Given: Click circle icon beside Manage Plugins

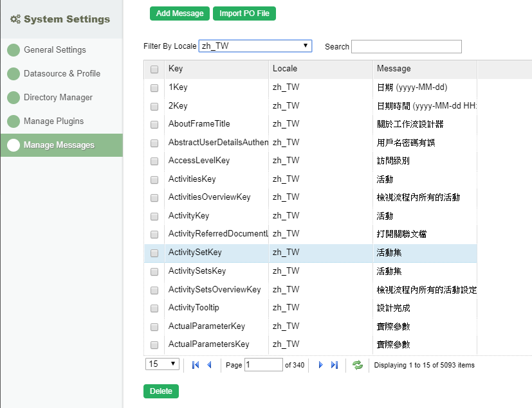Looking at the screenshot, I should (x=14, y=121).
